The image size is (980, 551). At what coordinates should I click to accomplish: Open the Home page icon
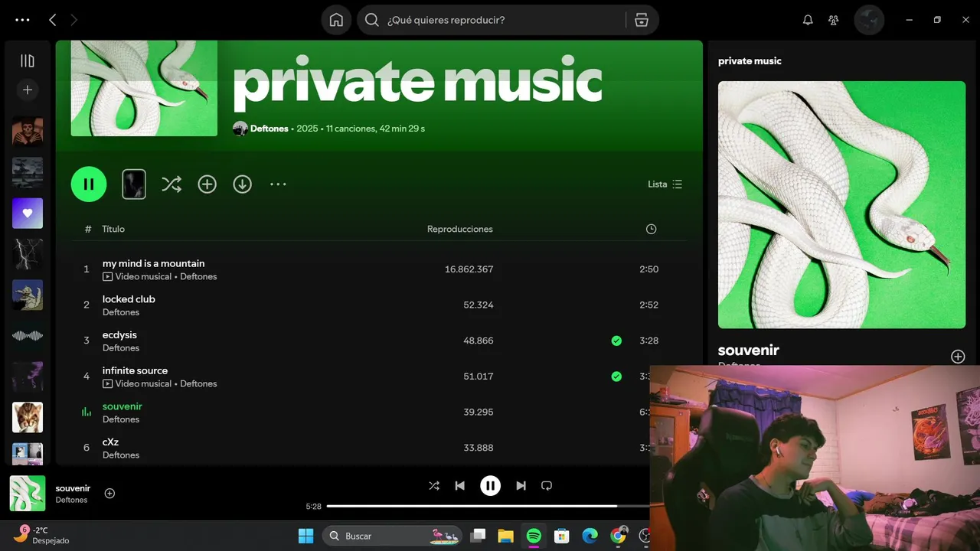[x=336, y=20]
